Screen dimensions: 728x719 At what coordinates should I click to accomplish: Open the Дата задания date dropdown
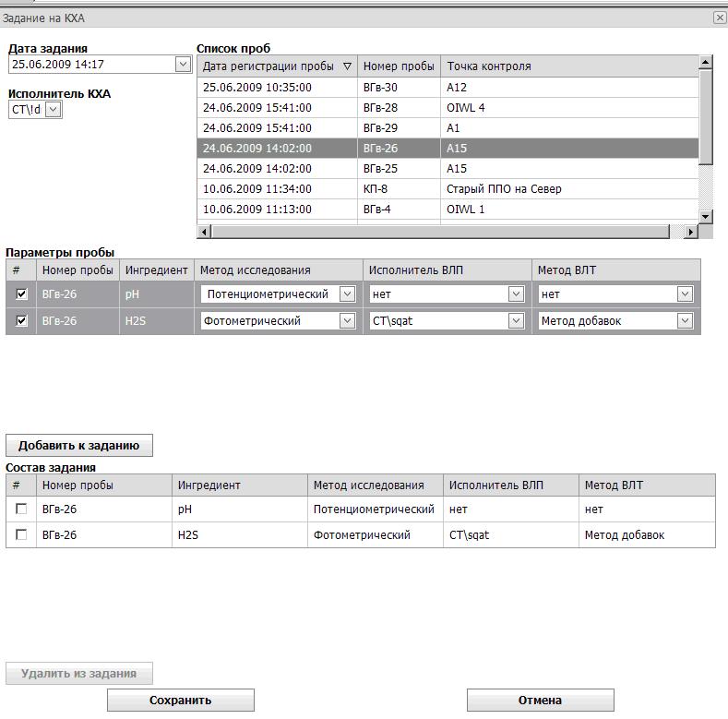(x=183, y=64)
